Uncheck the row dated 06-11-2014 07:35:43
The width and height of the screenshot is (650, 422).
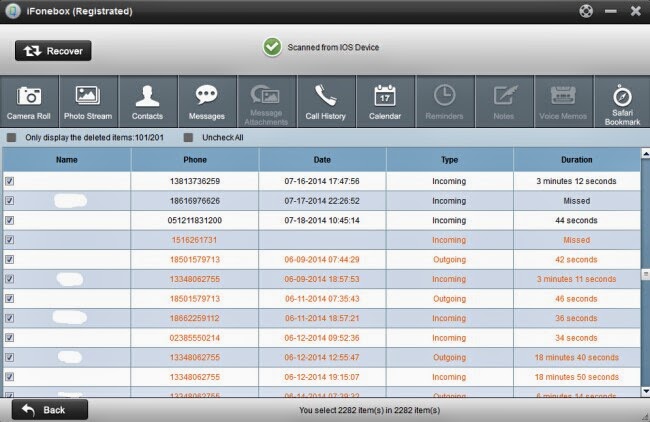click(10, 298)
